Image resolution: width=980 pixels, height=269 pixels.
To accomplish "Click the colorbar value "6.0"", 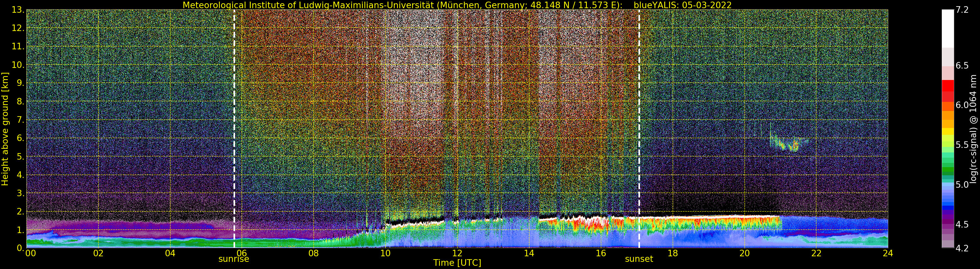I will [962, 105].
